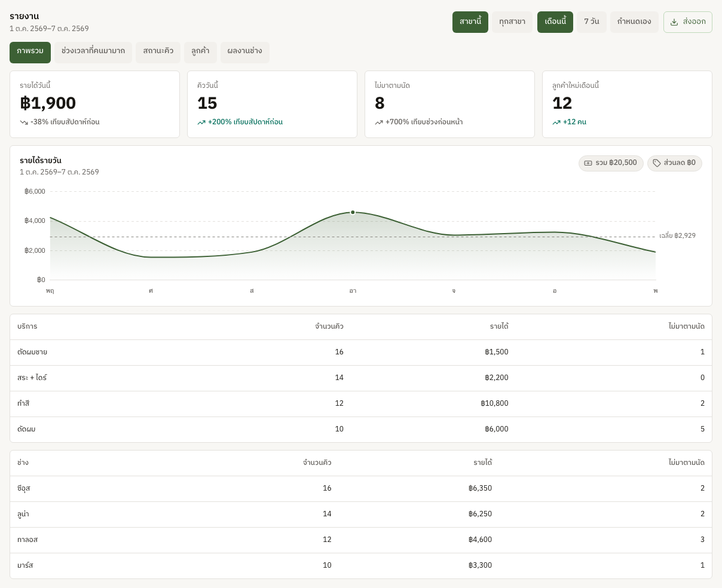Viewport: 722px width, 588px height.
Task: Choose the 7 วัน date range
Action: click(592, 22)
